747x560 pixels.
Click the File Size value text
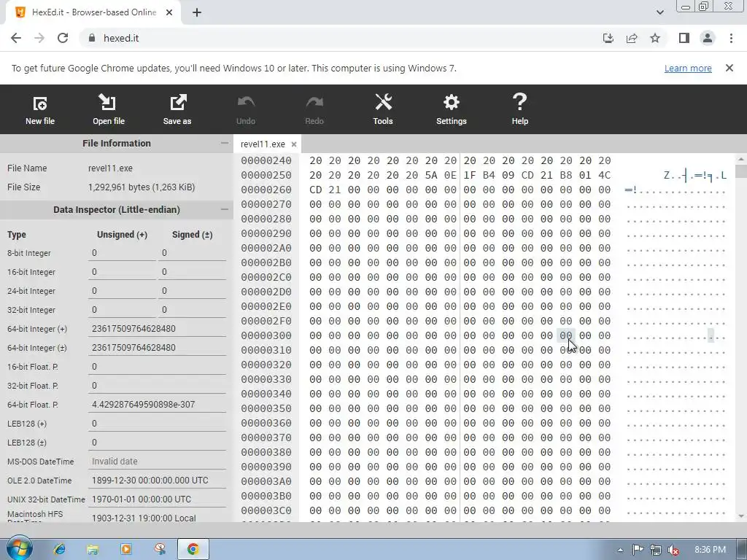(142, 187)
